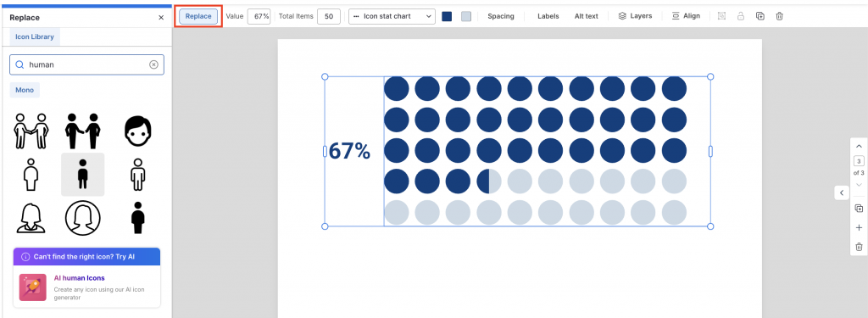Image resolution: width=868 pixels, height=318 pixels.
Task: Go to next page with down chevron
Action: click(859, 185)
